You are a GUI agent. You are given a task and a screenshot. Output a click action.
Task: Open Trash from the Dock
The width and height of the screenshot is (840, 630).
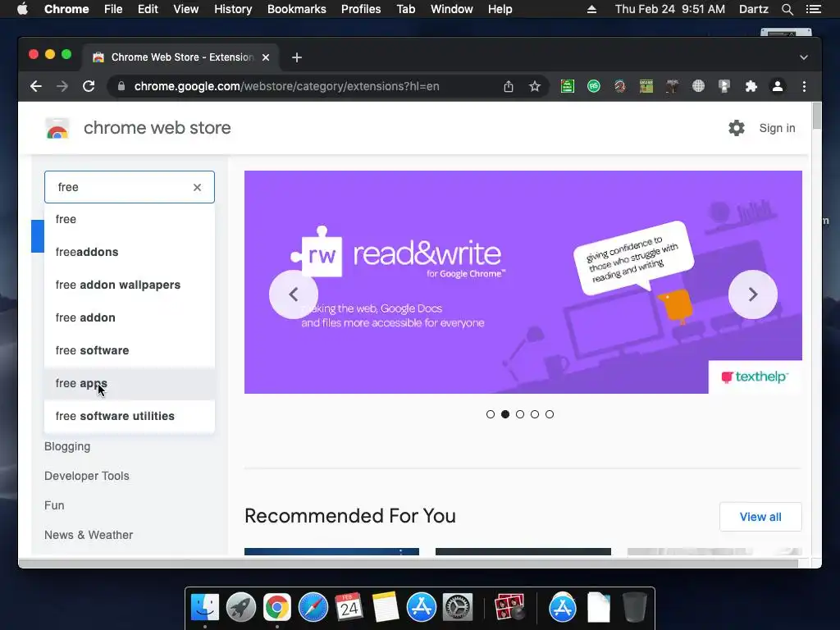[634, 608]
